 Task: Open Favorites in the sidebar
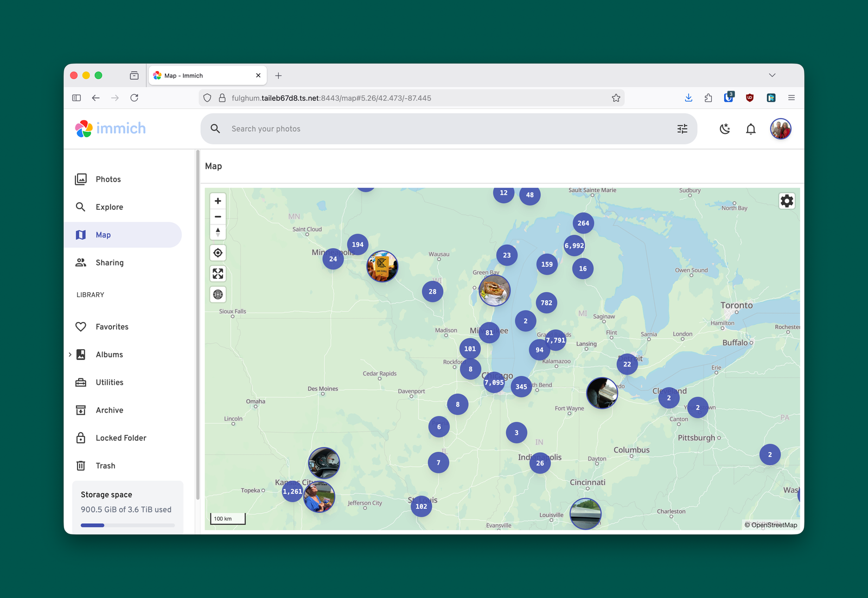tap(112, 327)
